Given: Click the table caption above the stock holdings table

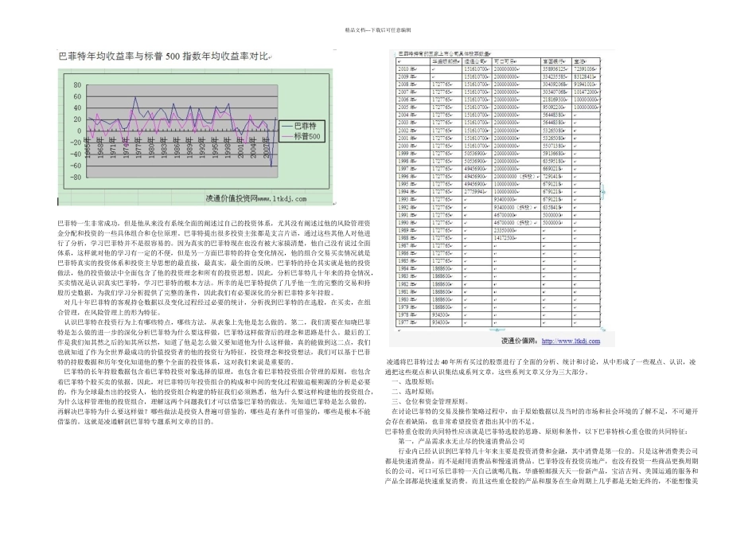Looking at the screenshot, I should tap(443, 53).
